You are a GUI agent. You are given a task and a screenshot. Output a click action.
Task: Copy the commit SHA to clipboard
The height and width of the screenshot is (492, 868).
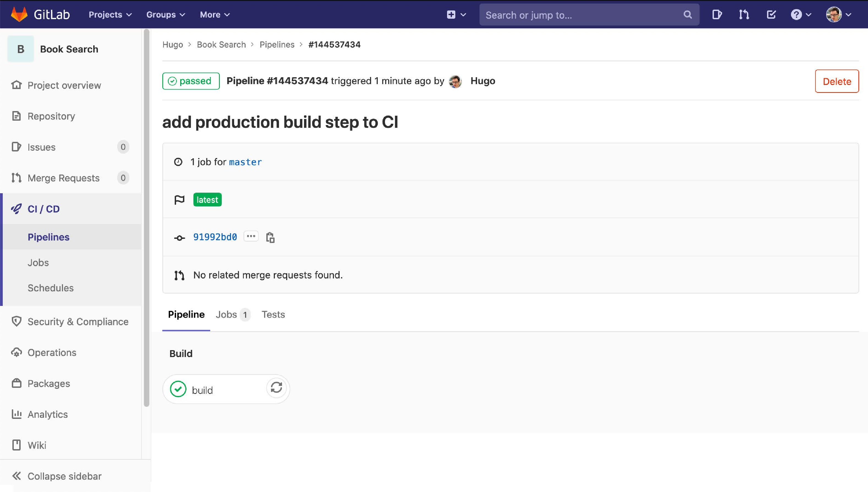270,237
